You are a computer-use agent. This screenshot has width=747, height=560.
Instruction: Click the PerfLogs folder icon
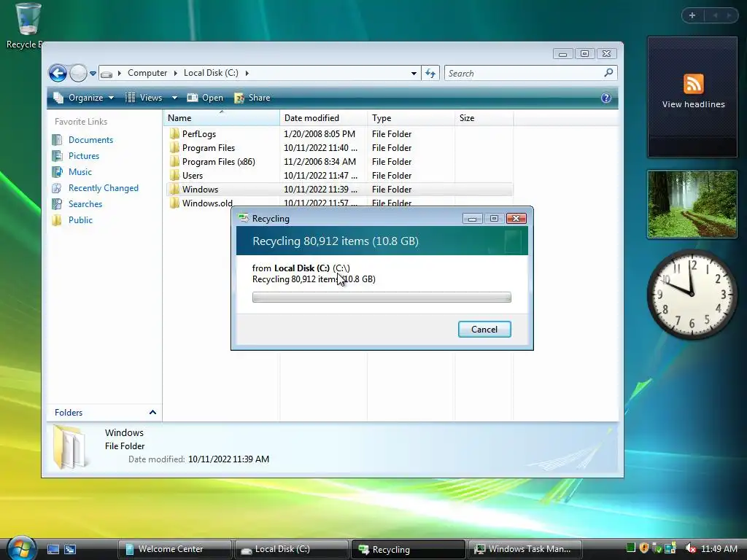click(174, 134)
